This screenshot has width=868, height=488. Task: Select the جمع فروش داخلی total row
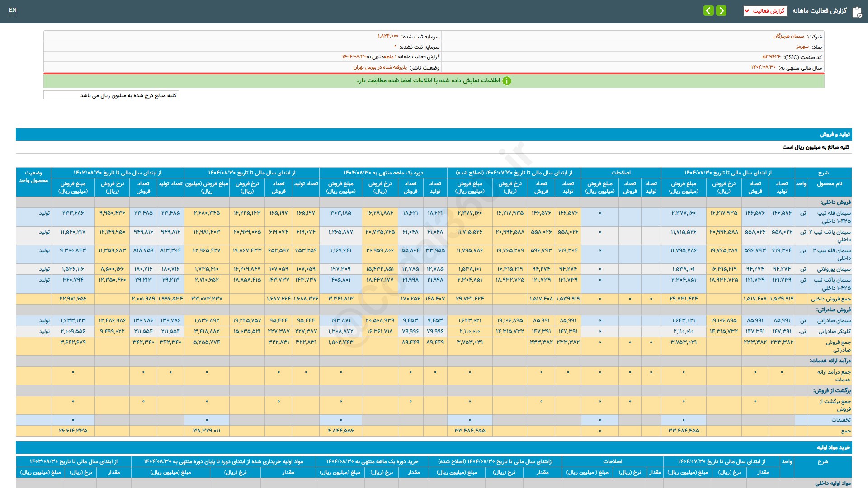pyautogui.click(x=830, y=299)
